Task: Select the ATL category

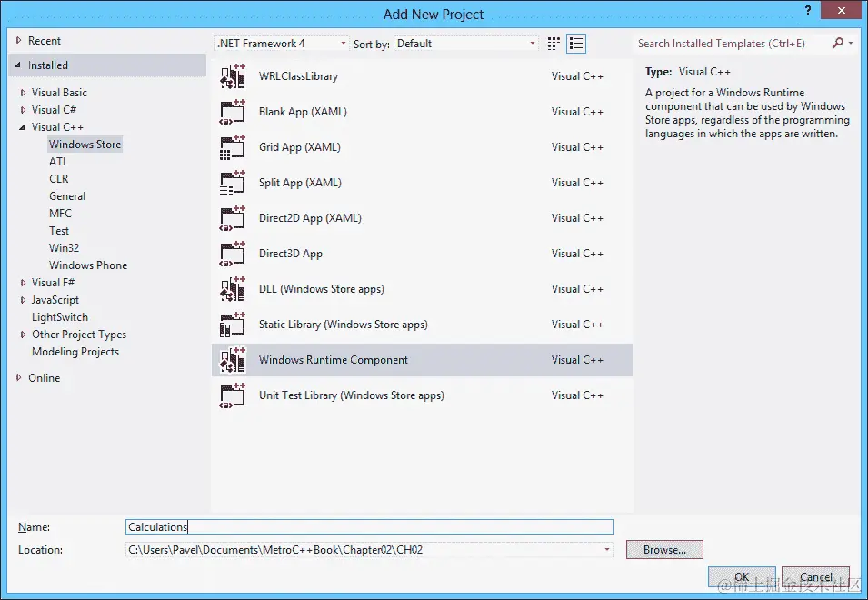Action: click(58, 162)
